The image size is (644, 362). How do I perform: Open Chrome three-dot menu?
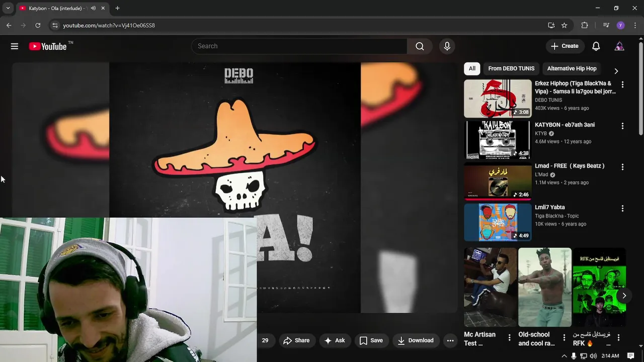(x=634, y=25)
